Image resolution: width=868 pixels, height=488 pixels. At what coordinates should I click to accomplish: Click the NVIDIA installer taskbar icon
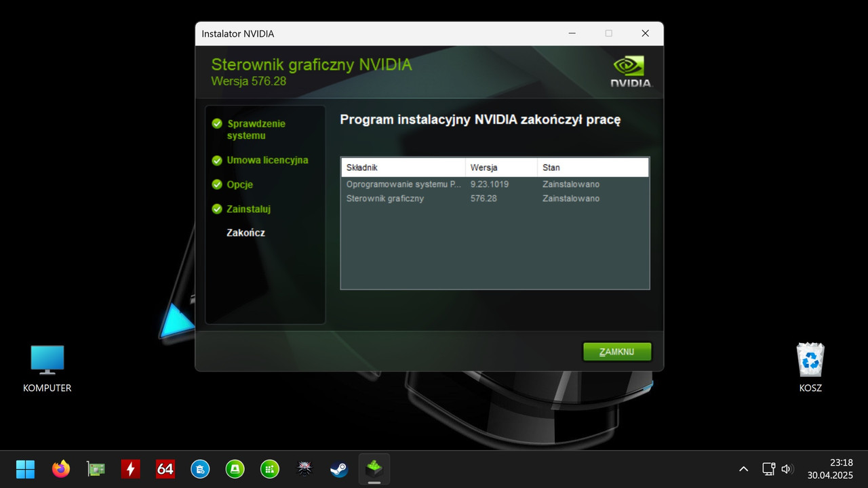point(374,468)
